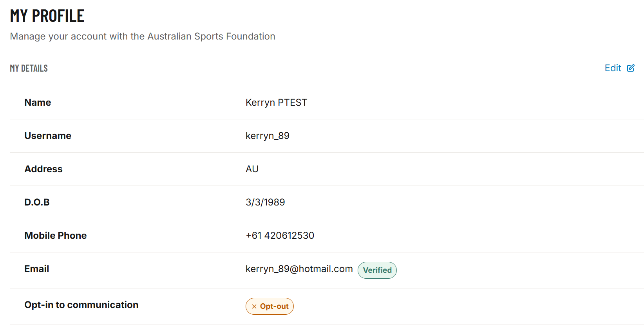This screenshot has width=644, height=328.
Task: Click the Name row label
Action: pos(38,103)
